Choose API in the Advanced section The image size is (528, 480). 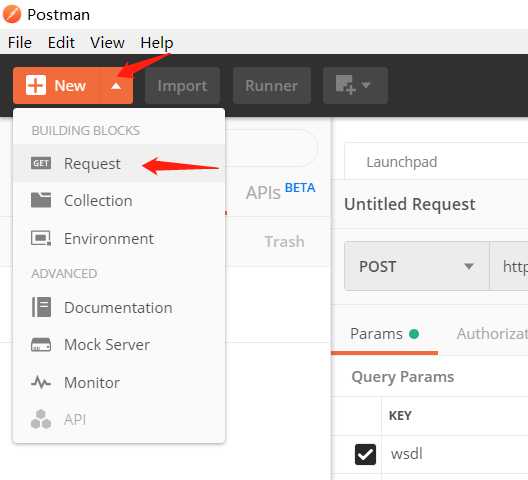click(x=119, y=420)
